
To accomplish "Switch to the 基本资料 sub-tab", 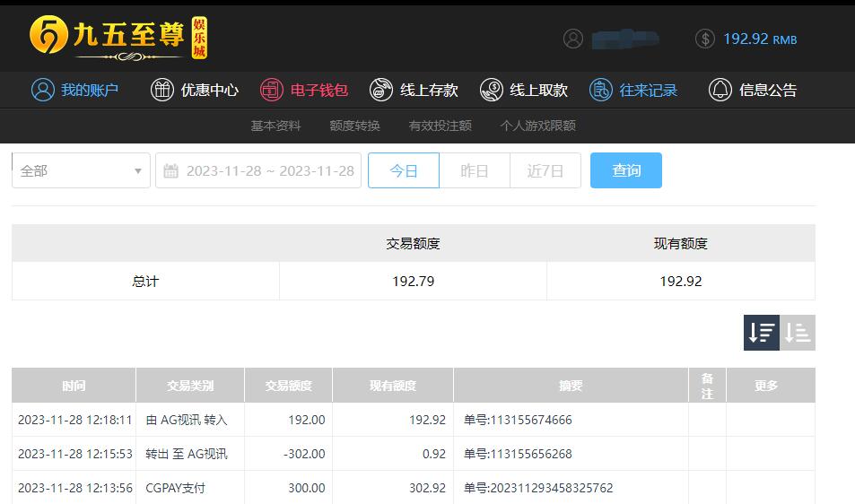I will click(275, 126).
